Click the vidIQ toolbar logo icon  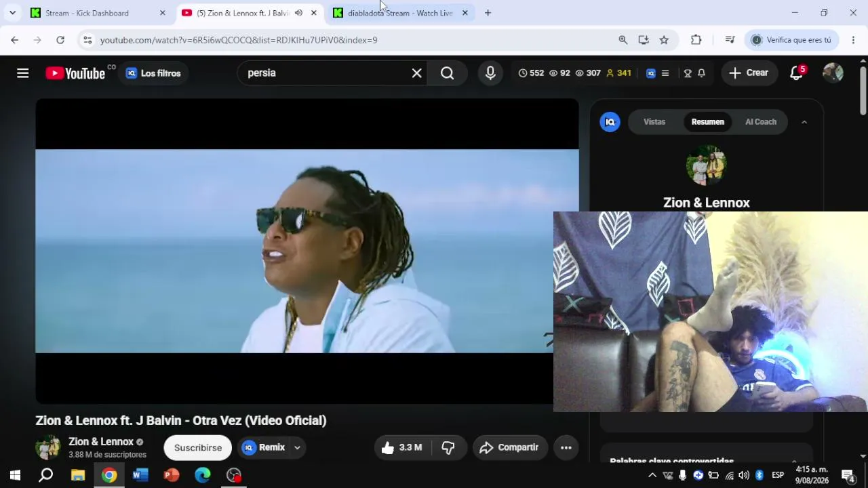click(x=651, y=73)
